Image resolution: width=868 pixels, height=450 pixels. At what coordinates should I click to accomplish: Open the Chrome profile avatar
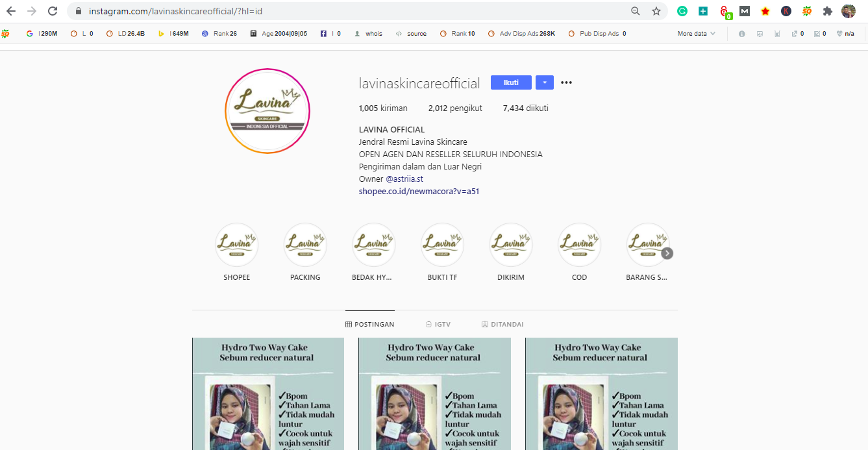849,11
